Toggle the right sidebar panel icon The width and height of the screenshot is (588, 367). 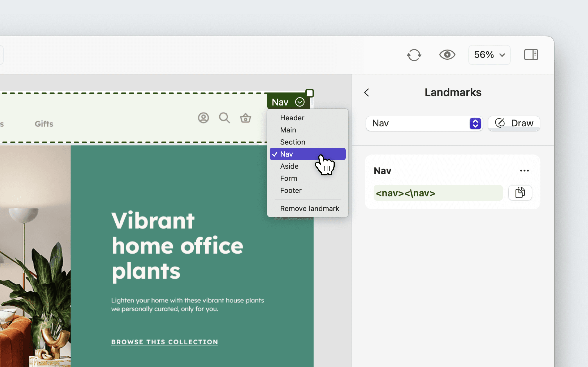click(531, 55)
